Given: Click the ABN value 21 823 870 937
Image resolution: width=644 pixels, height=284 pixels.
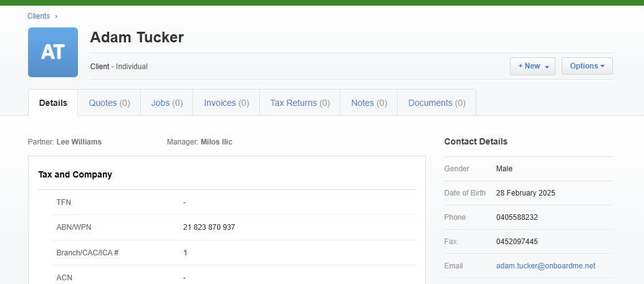Looking at the screenshot, I should point(209,227).
